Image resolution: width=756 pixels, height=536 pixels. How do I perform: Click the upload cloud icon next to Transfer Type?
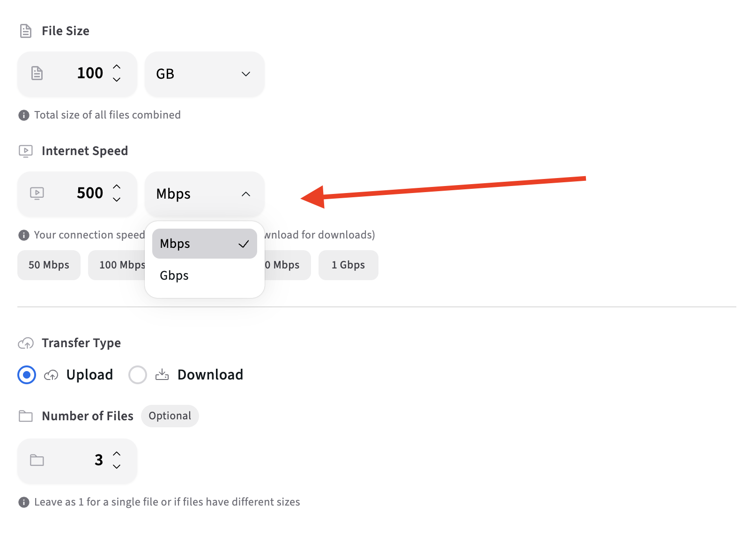click(x=26, y=343)
